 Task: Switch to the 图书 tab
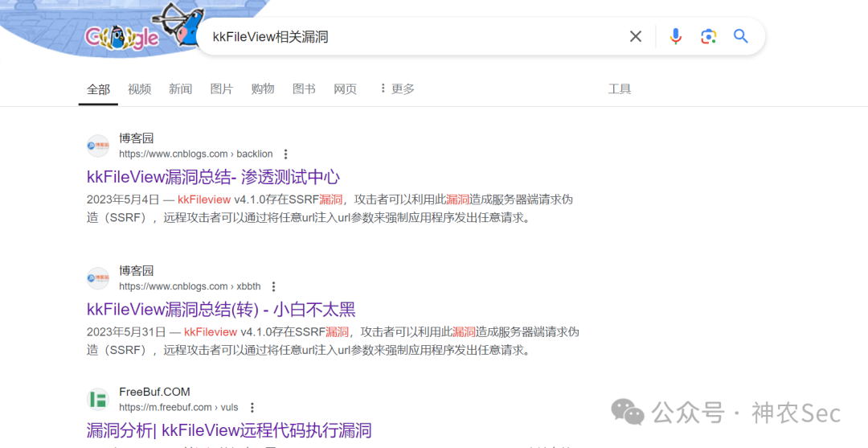coord(304,89)
